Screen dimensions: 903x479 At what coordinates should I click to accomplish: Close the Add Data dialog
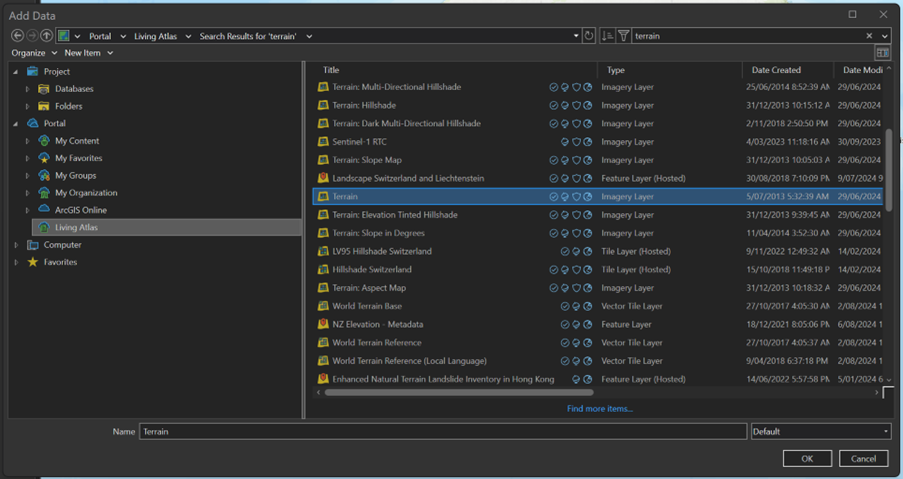883,14
